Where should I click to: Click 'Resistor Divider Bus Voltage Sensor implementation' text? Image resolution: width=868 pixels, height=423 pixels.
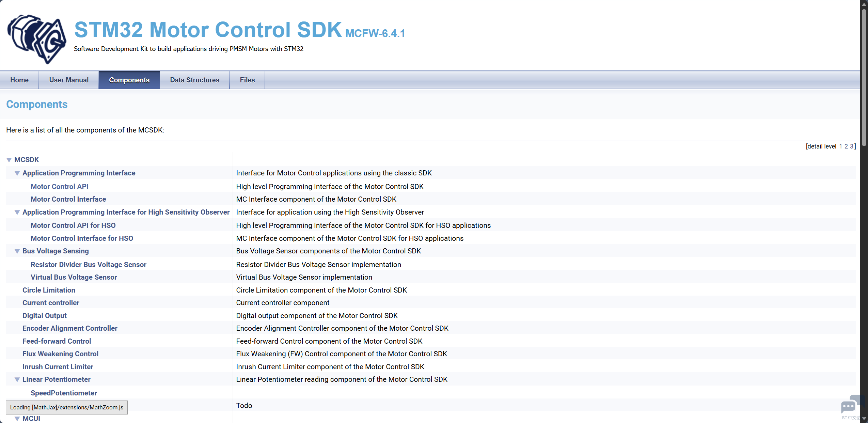(319, 265)
